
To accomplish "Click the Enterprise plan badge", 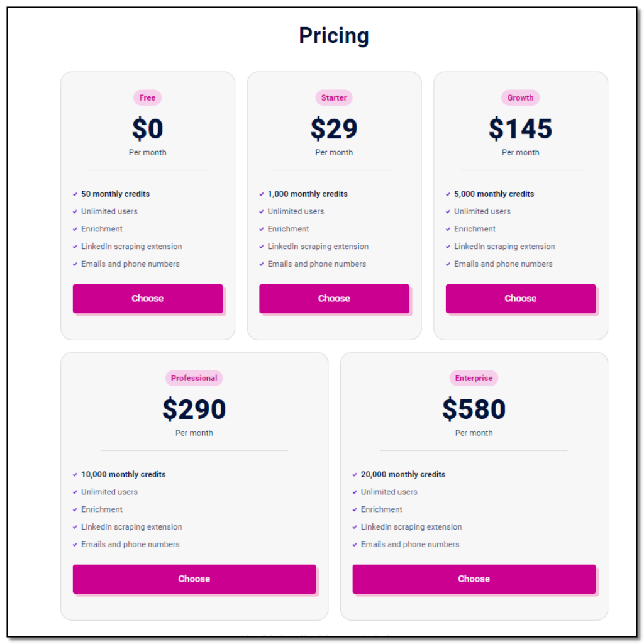I will click(474, 378).
